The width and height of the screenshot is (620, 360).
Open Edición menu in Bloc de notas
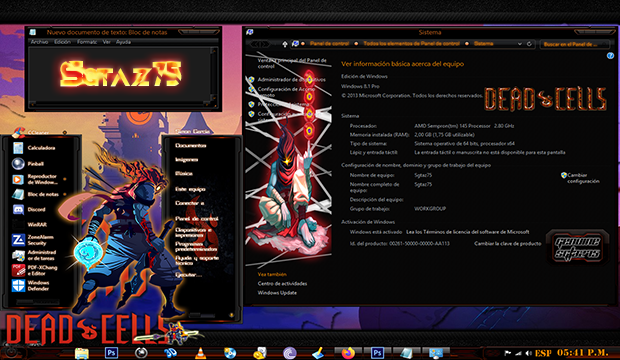62,42
